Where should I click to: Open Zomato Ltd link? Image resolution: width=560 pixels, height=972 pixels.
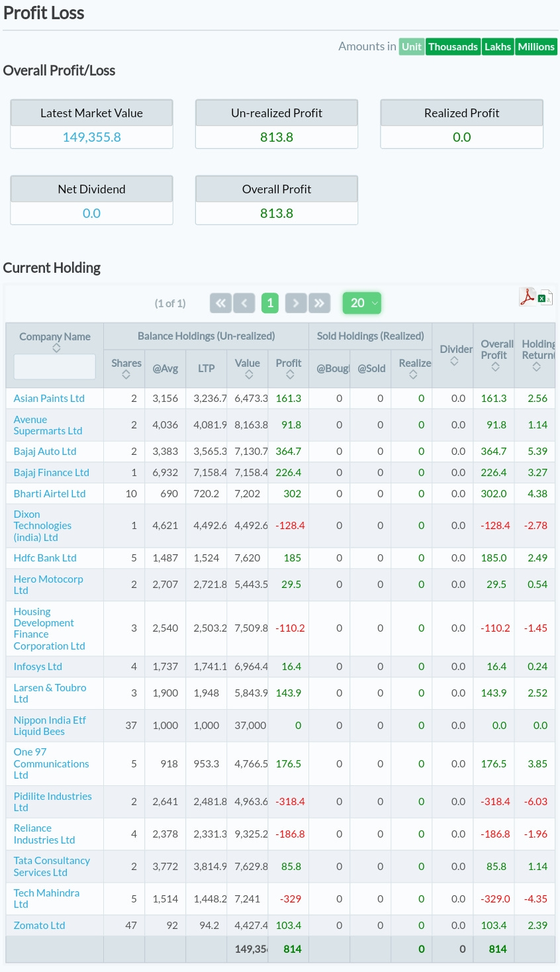(39, 925)
